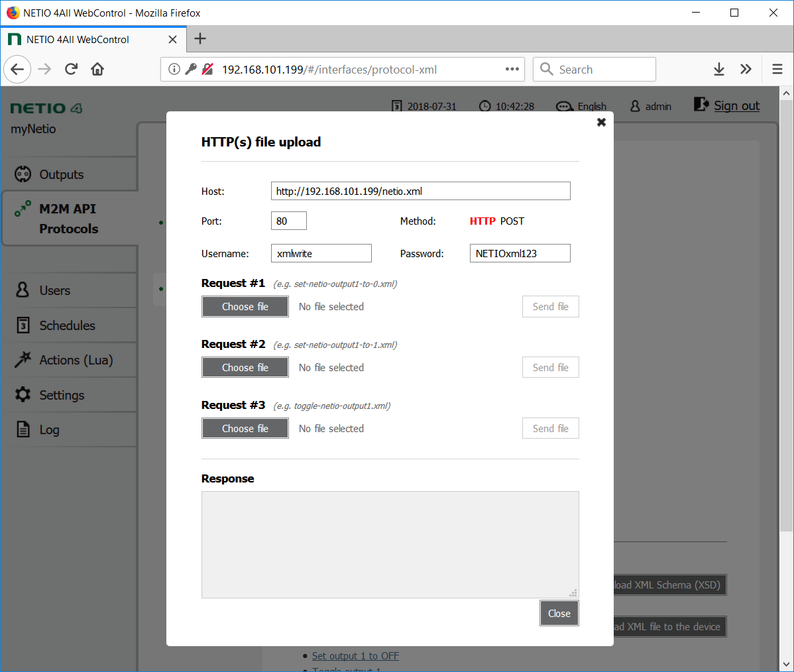The image size is (794, 672).
Task: Click the Username field containing xmlwrite
Action: 321,253
